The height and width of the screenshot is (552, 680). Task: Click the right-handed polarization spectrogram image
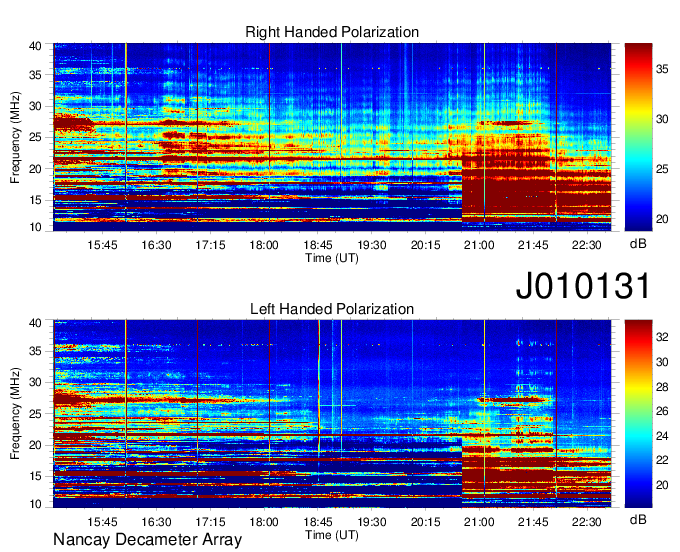tap(332, 137)
